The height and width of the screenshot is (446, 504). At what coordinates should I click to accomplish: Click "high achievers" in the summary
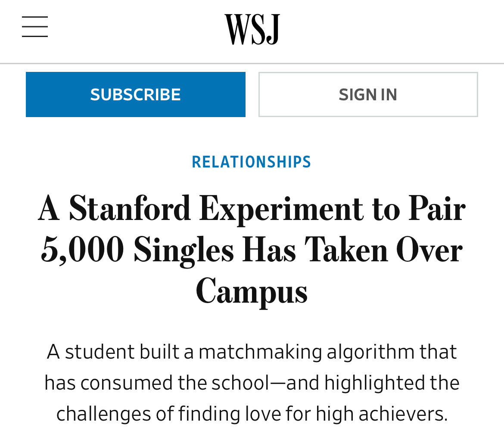pyautogui.click(x=382, y=414)
